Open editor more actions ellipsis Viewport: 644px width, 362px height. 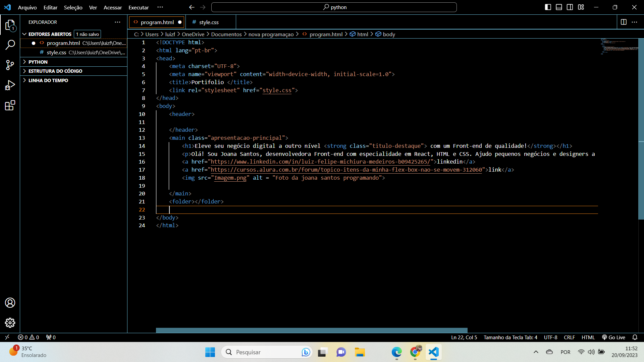click(634, 22)
